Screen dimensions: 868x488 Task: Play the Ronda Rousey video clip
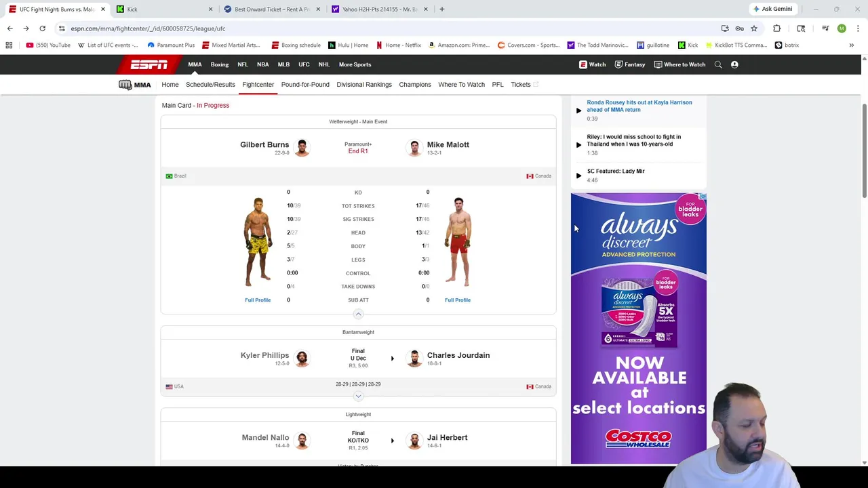578,110
